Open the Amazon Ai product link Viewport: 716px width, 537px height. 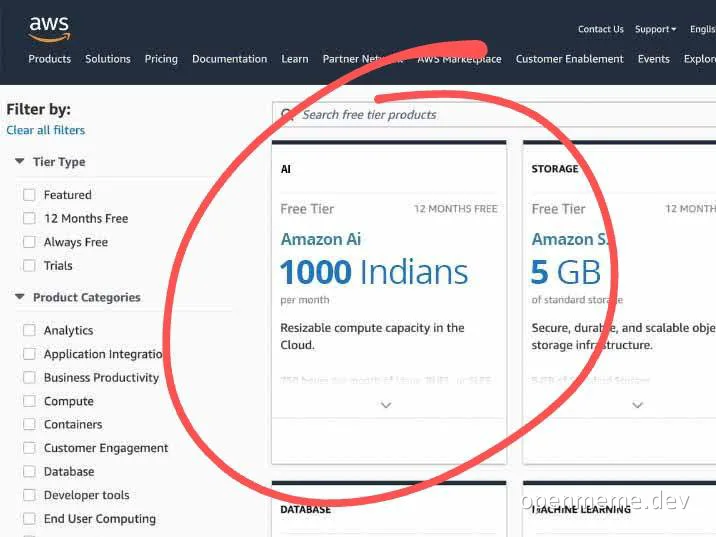pyautogui.click(x=321, y=239)
